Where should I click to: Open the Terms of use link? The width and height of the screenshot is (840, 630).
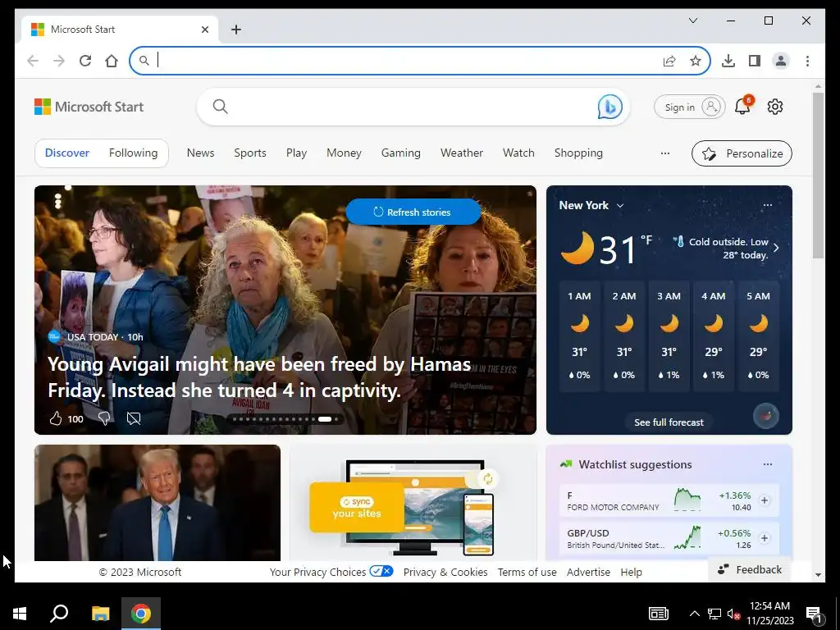tap(527, 572)
